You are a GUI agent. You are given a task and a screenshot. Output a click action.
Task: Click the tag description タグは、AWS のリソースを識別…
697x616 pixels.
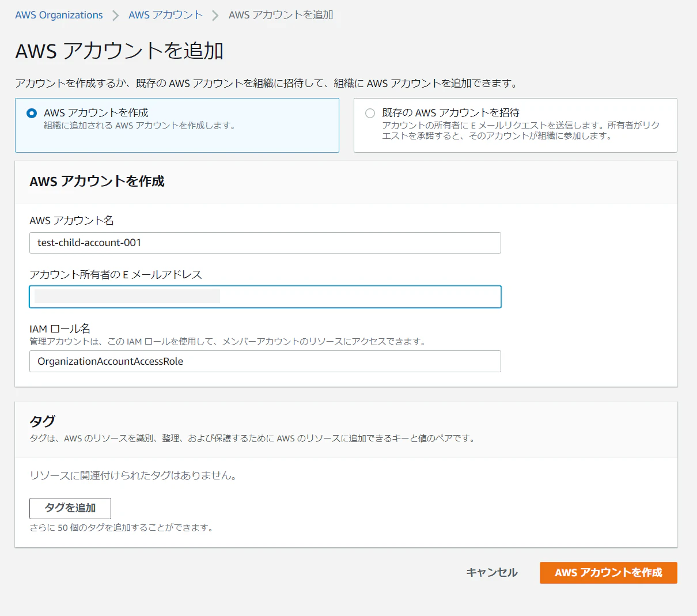(253, 439)
